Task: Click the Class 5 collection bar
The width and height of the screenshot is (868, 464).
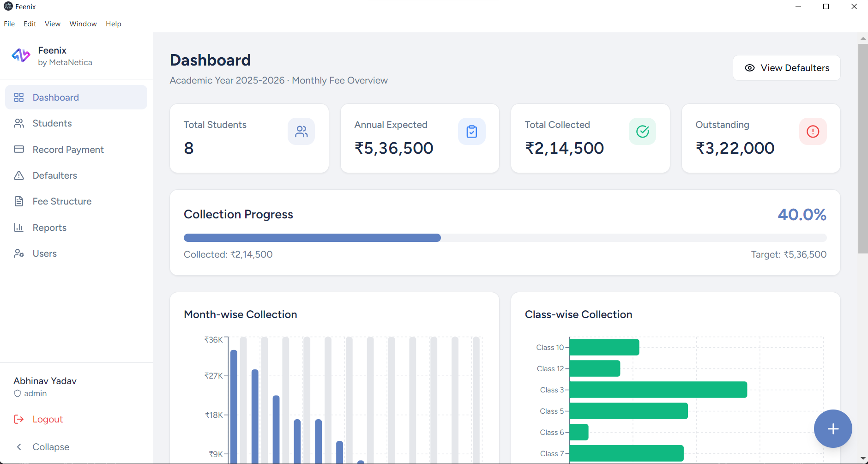Action: click(629, 411)
